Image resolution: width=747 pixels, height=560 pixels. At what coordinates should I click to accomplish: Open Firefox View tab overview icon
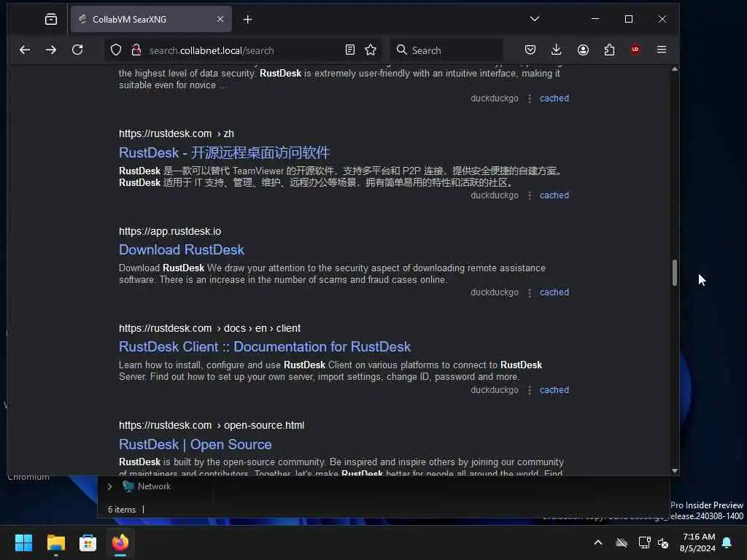pyautogui.click(x=51, y=19)
